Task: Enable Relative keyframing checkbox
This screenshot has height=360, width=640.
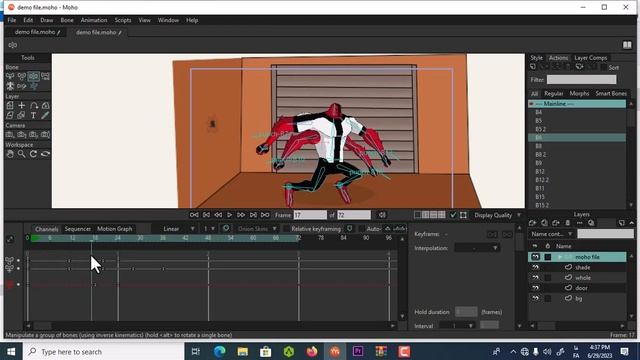Action: 287,229
